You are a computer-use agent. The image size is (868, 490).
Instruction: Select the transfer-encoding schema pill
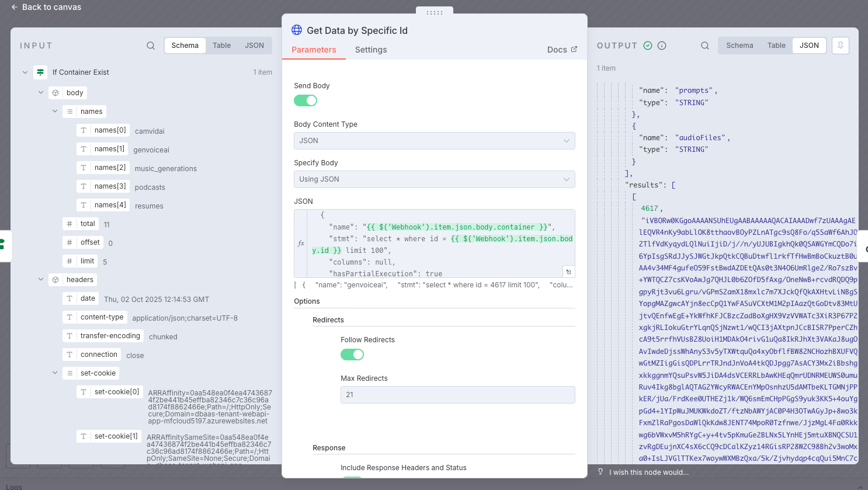click(103, 336)
